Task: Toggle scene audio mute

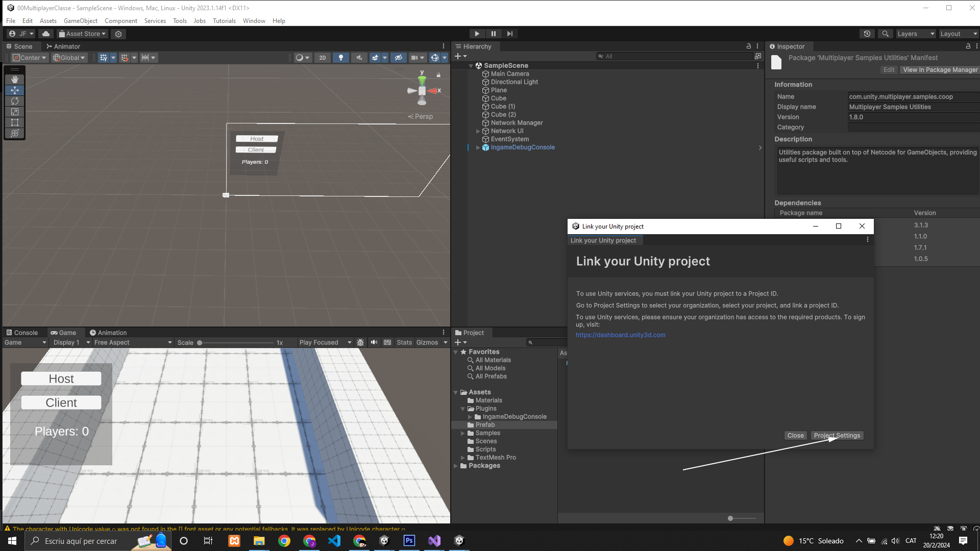Action: [x=359, y=58]
